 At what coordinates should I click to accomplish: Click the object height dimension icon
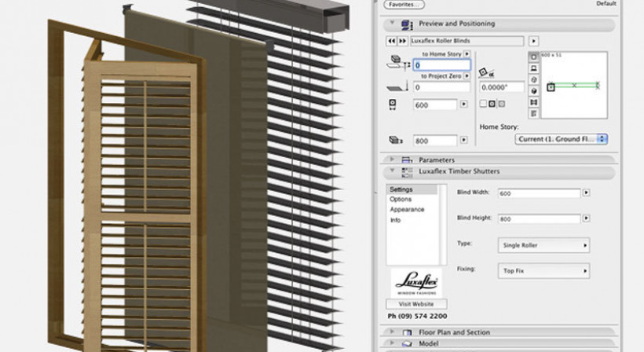(x=396, y=141)
